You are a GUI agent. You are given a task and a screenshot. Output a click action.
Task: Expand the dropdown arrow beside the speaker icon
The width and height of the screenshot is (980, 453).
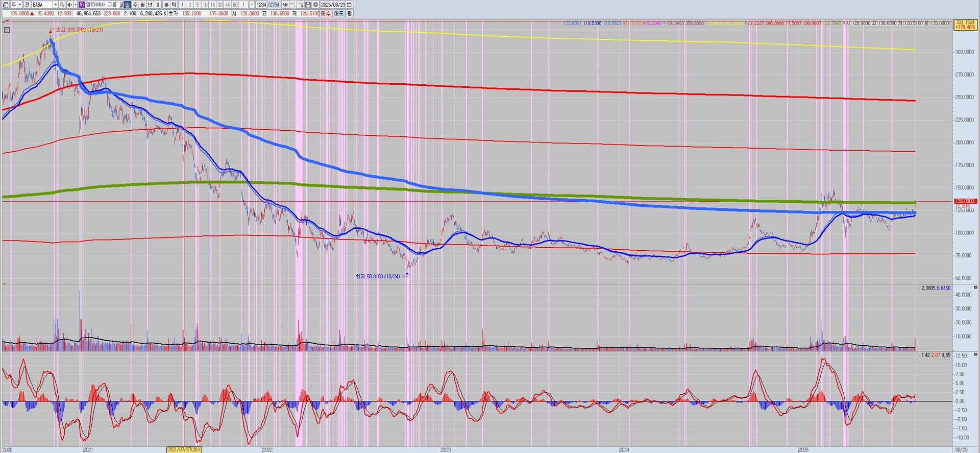tap(75, 5)
